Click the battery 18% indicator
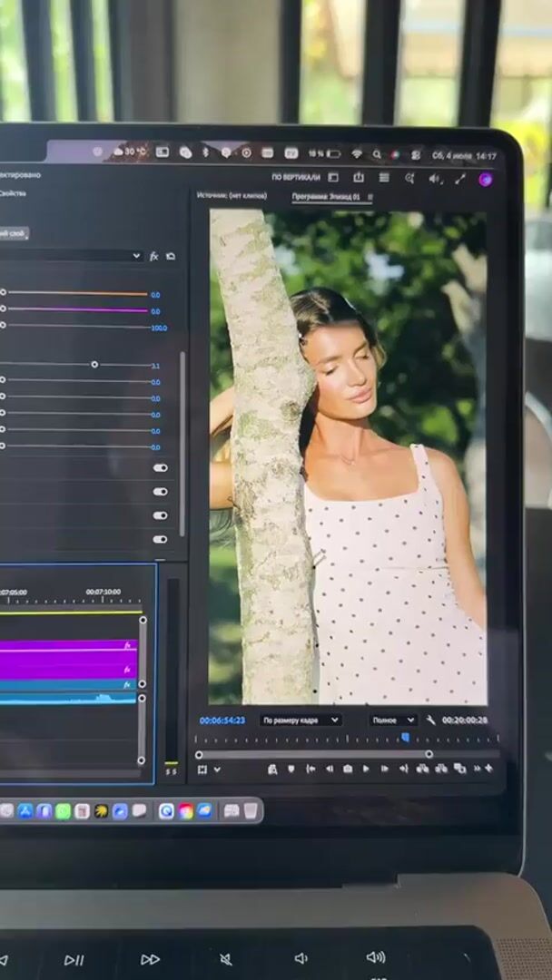 coord(324,153)
